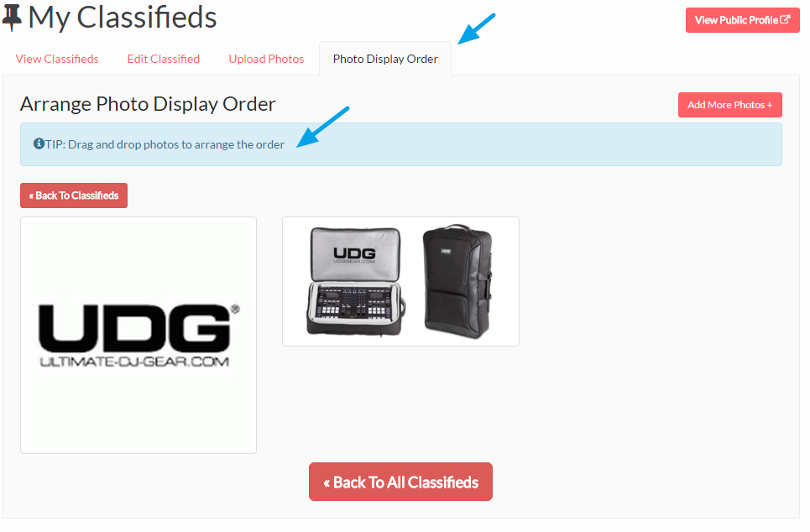Select the UDG logo photo thumbnail
This screenshot has width=810, height=532.
click(138, 335)
